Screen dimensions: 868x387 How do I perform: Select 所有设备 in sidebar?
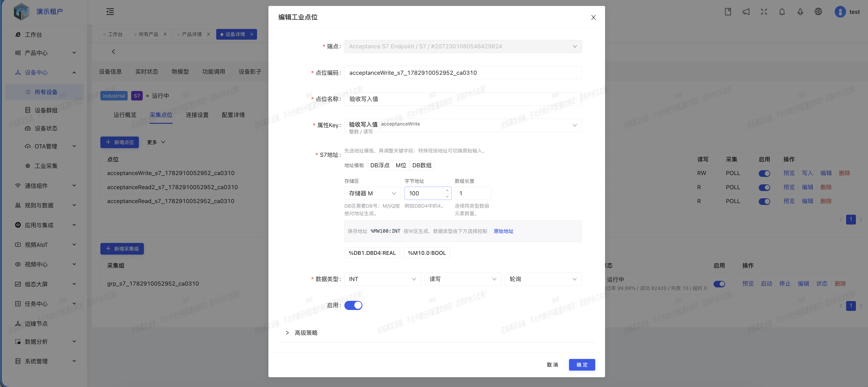(44, 92)
